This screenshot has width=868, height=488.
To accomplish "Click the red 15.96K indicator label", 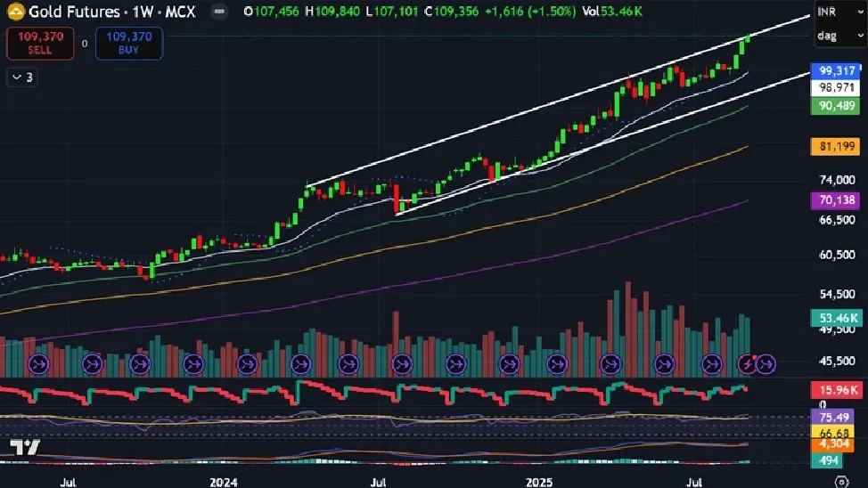I will coord(837,390).
